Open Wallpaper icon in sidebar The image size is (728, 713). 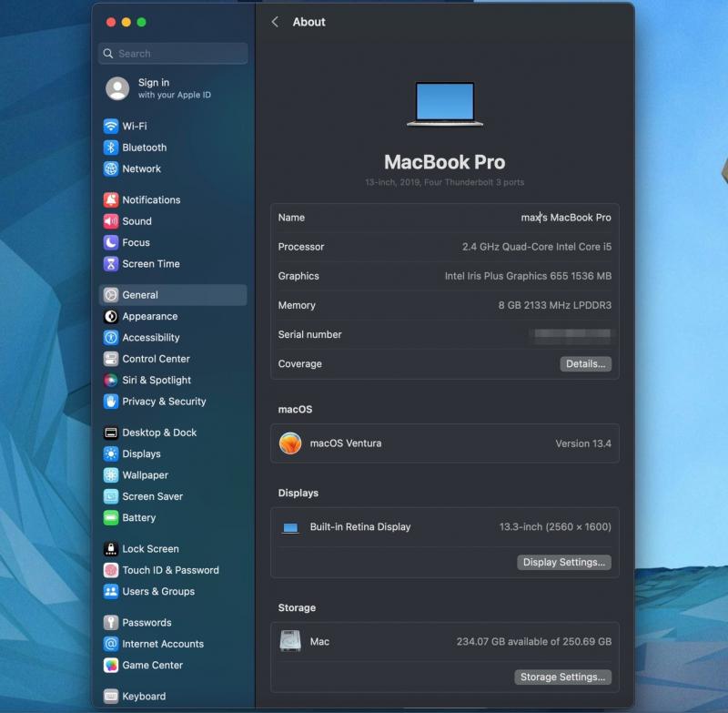pos(110,475)
